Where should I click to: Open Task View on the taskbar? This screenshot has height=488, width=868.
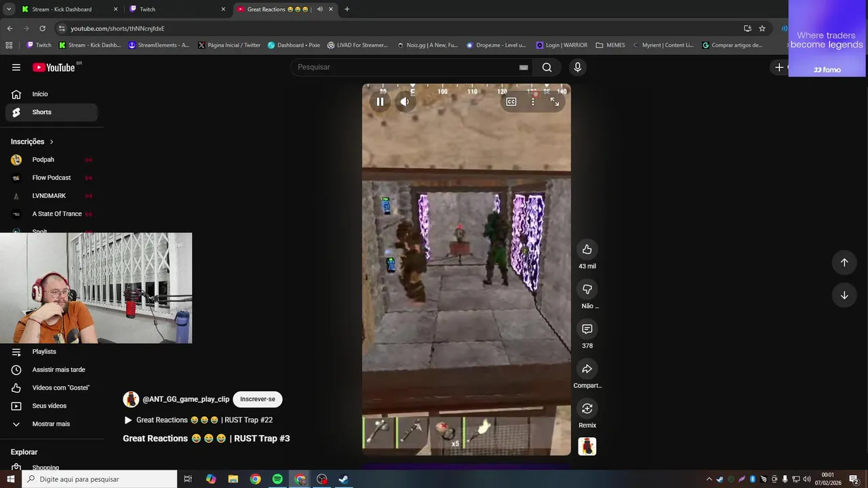188,479
